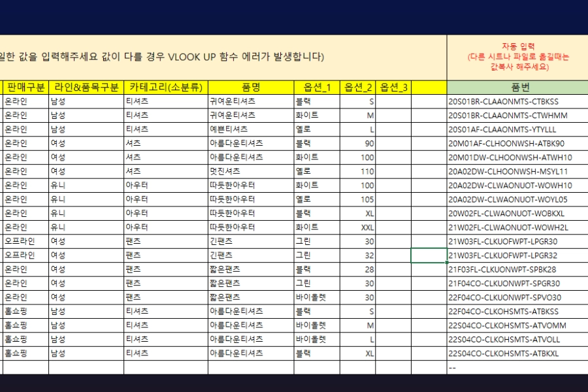Click the XXL size cell

pos(358,227)
